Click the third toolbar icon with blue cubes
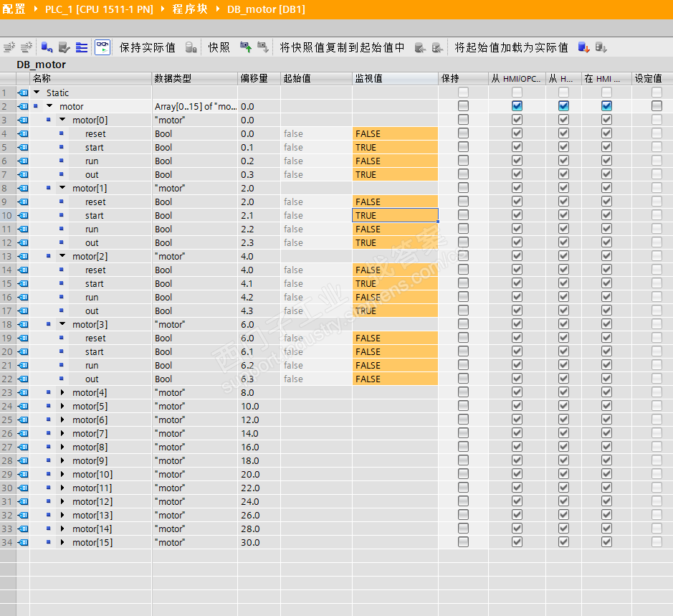 point(47,47)
